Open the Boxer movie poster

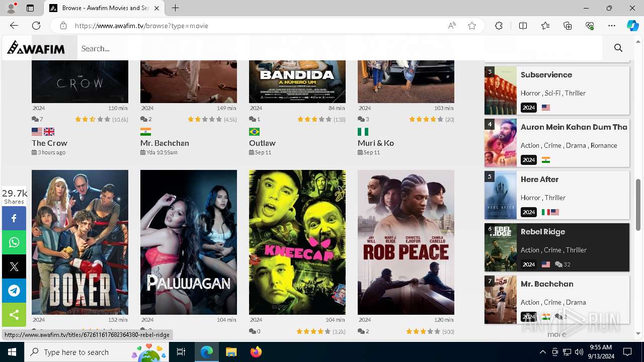(x=80, y=242)
